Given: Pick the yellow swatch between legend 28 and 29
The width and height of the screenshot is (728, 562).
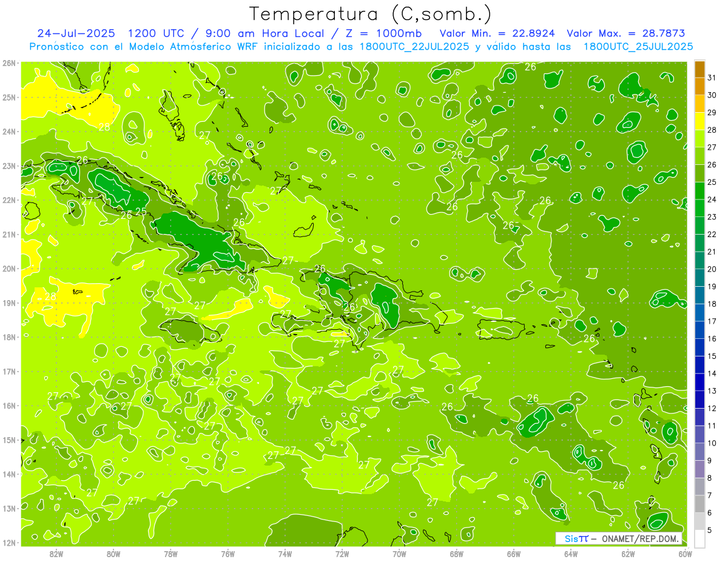Looking at the screenshot, I should pyautogui.click(x=699, y=121).
